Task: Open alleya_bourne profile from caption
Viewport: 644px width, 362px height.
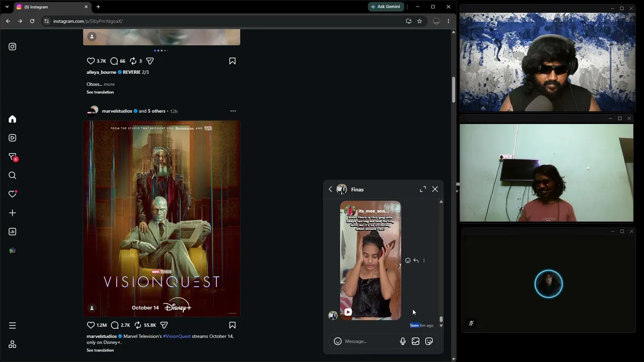Action: point(101,72)
